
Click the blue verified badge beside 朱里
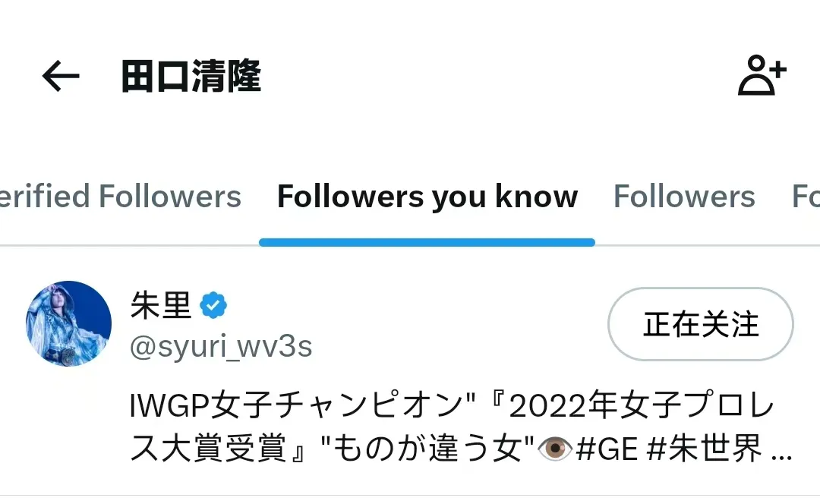pyautogui.click(x=213, y=306)
